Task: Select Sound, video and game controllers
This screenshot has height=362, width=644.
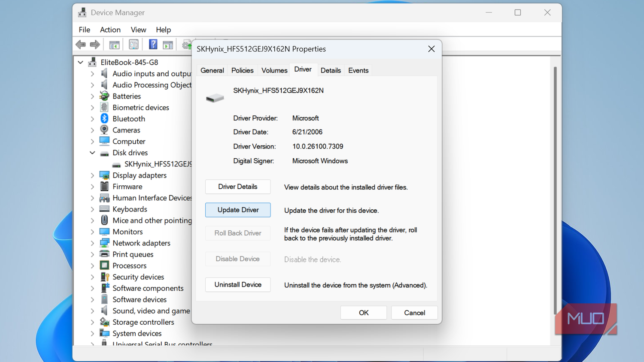Action: pyautogui.click(x=145, y=311)
